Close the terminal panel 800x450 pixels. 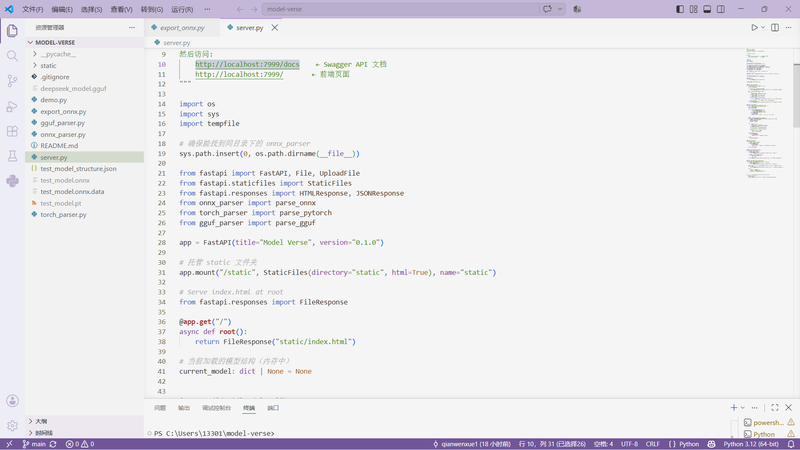pos(788,407)
